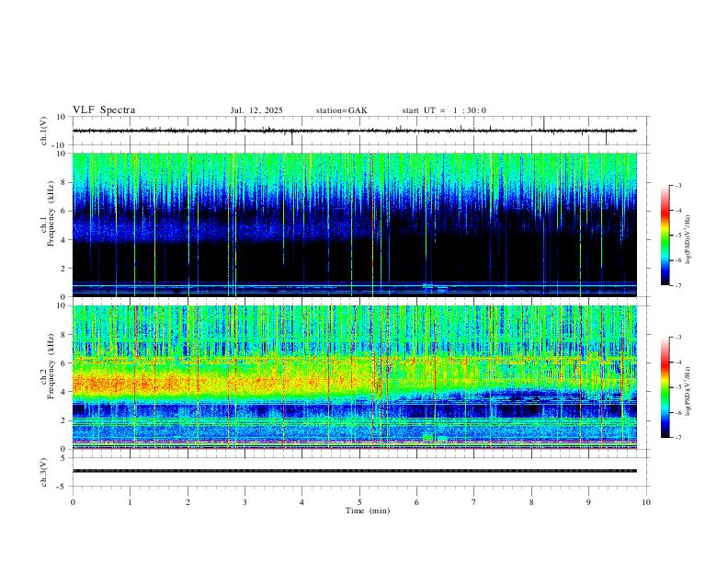Click the time axis tick label '5'
Screen dimensions: 728x563
click(359, 502)
